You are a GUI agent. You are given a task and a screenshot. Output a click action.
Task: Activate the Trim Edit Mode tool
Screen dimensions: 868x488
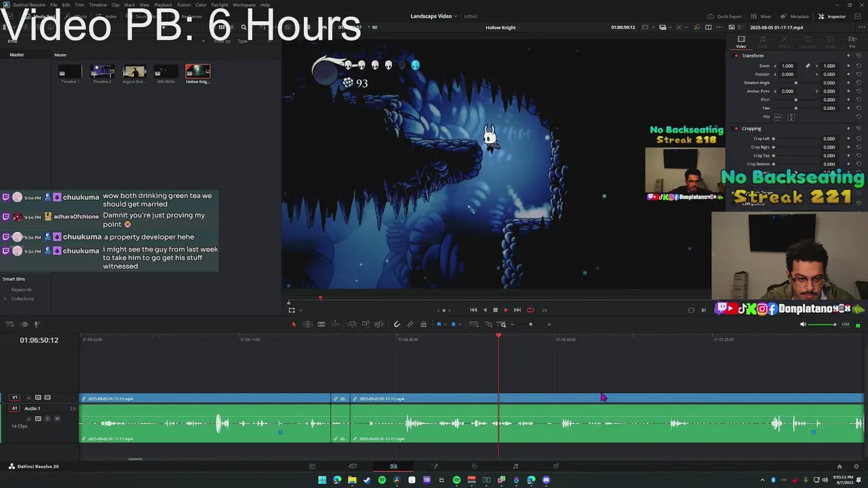307,324
